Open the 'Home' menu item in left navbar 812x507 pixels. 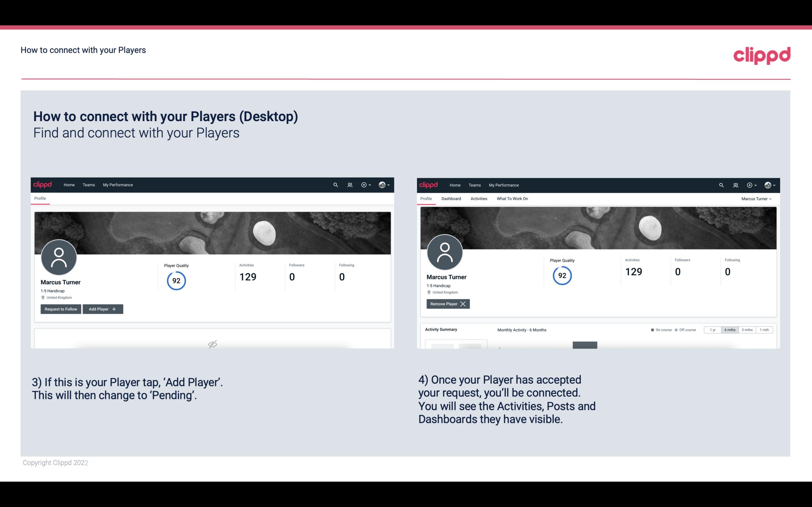pos(68,185)
